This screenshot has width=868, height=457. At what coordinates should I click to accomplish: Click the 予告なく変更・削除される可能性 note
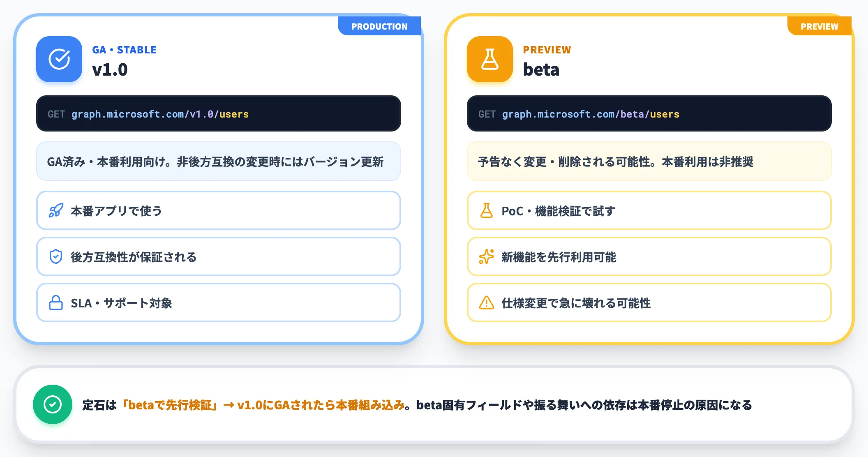(649, 161)
